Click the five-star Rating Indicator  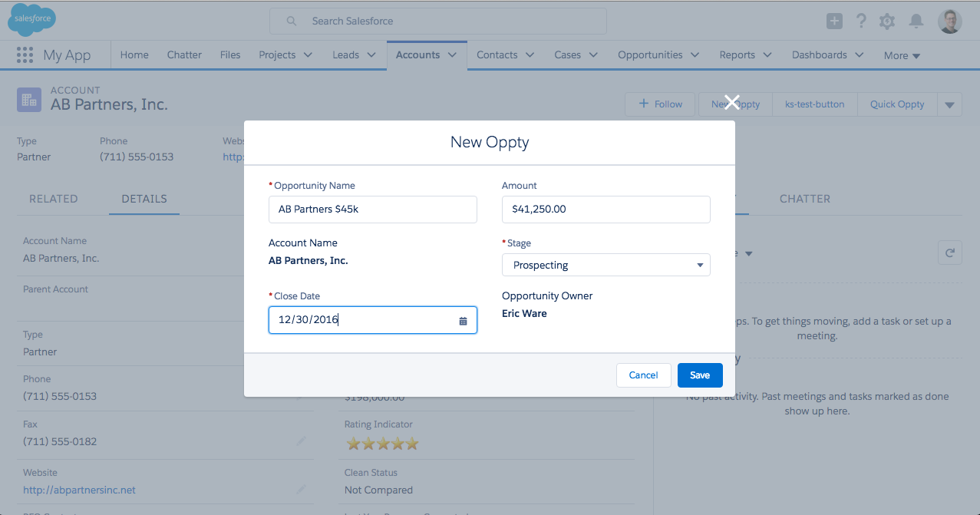coord(382,443)
